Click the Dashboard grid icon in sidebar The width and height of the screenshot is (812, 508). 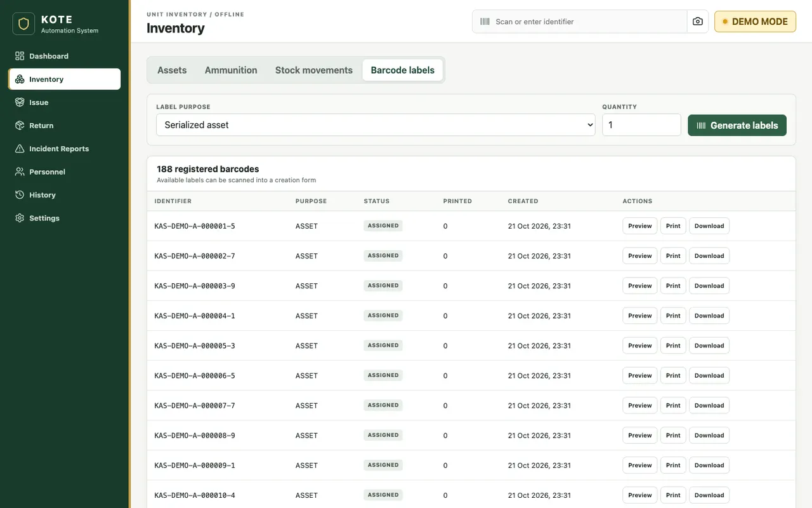20,56
